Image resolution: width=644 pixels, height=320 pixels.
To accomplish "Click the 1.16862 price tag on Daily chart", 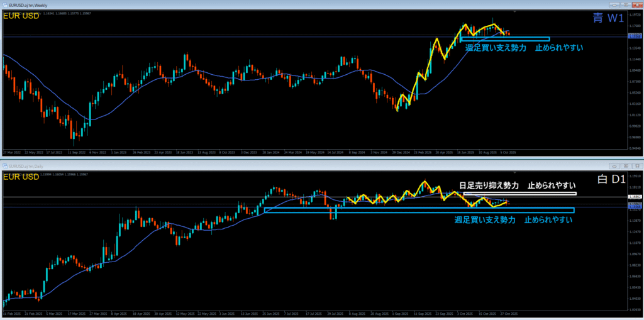I will pyautogui.click(x=634, y=197).
